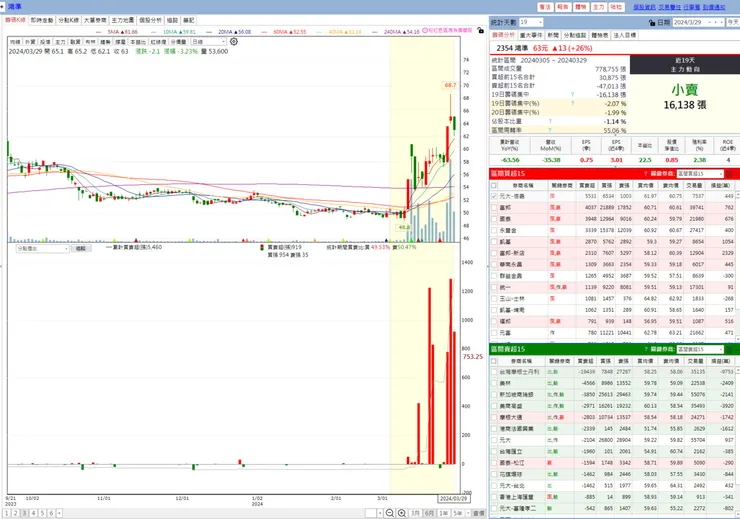Click the 追蹤 button beside 分點進出
The image size is (740, 519).
(81, 249)
